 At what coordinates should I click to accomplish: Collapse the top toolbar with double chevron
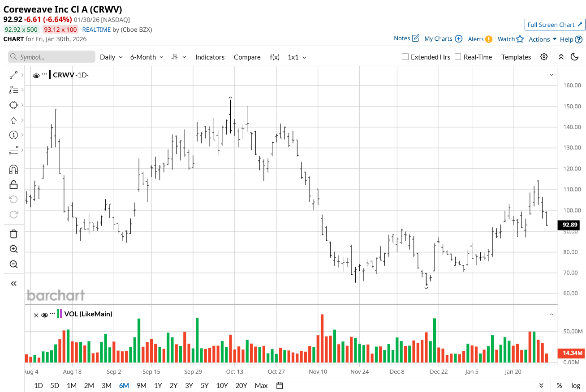tap(561, 57)
